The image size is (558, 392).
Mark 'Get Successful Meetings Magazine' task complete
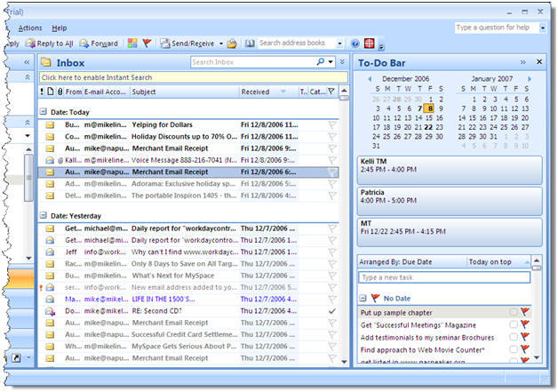[x=514, y=325]
